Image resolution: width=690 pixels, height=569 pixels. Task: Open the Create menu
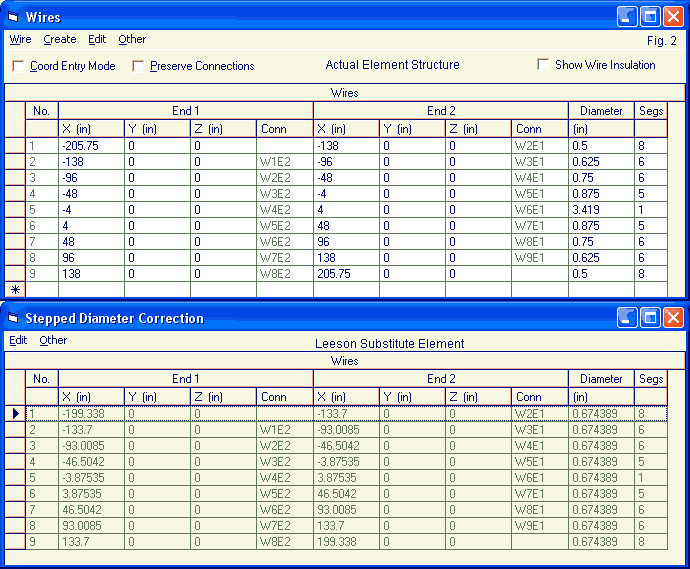[x=60, y=40]
